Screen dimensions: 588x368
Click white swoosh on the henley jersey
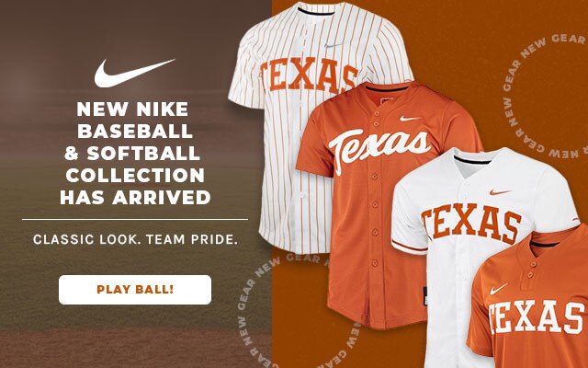pyautogui.click(x=499, y=289)
